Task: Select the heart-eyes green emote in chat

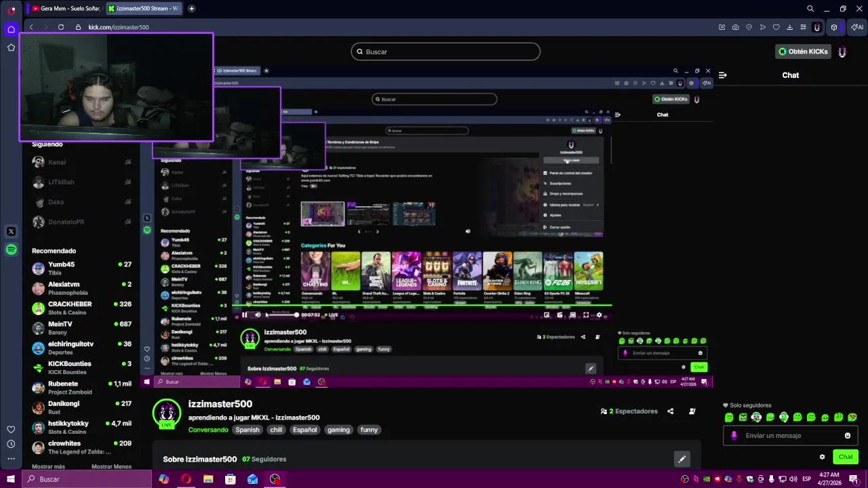Action: pyautogui.click(x=852, y=418)
